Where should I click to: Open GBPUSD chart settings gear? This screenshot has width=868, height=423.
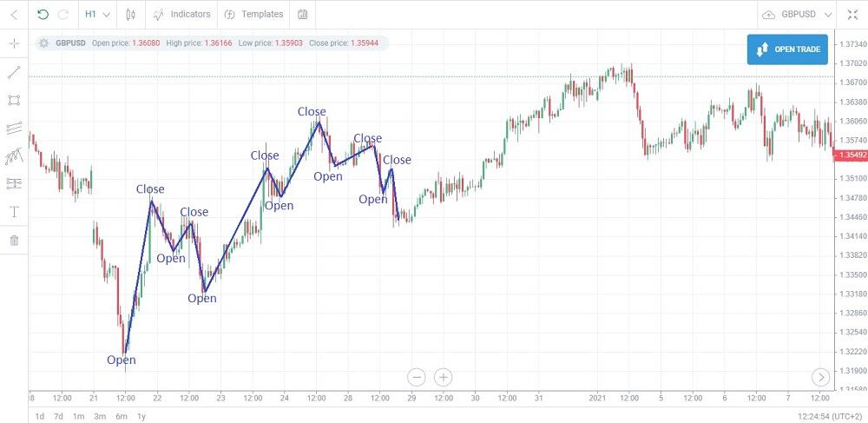44,43
